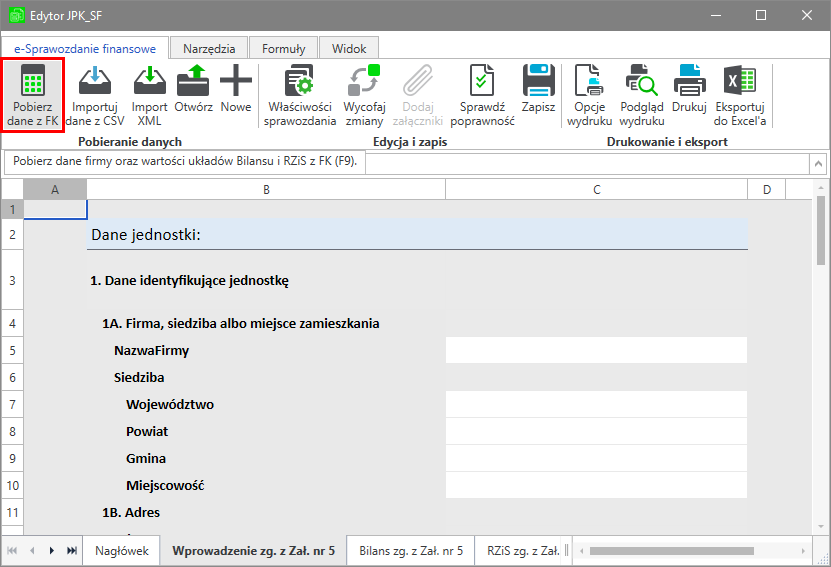Screen dimensions: 831x567
Task: Select the Bilans zg. z Zał. nr 5 sheet
Action: 411,550
